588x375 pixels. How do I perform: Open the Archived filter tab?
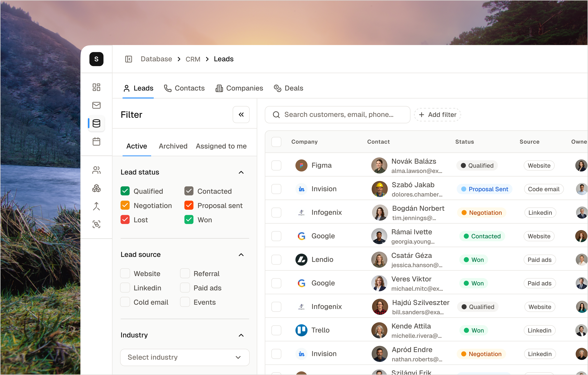point(173,146)
